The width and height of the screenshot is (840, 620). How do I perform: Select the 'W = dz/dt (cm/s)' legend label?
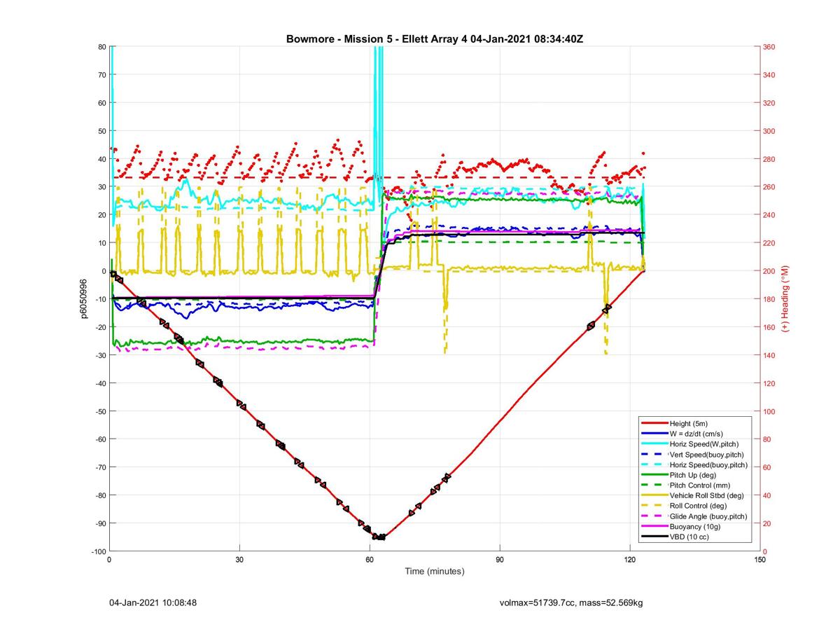698,434
